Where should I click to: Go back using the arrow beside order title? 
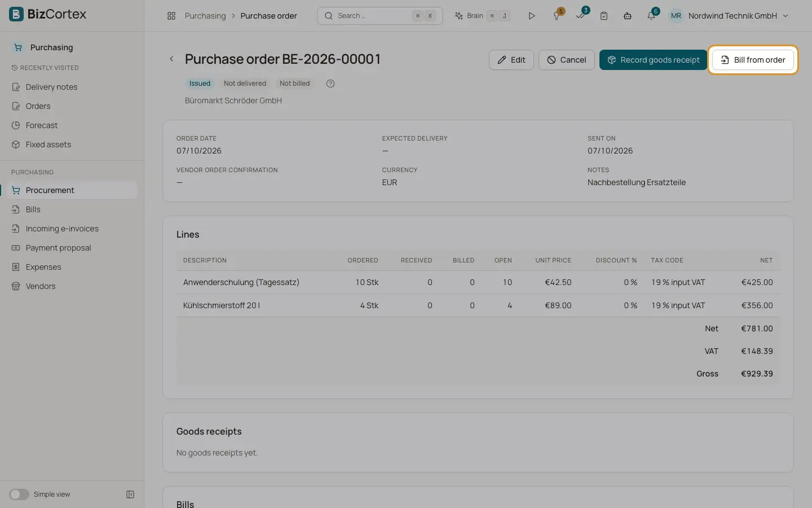tap(171, 59)
